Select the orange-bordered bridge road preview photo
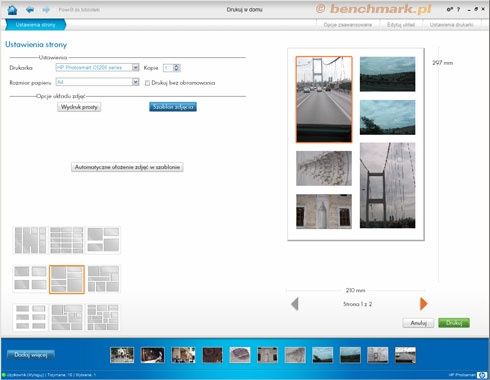The image size is (490, 380). (x=324, y=99)
